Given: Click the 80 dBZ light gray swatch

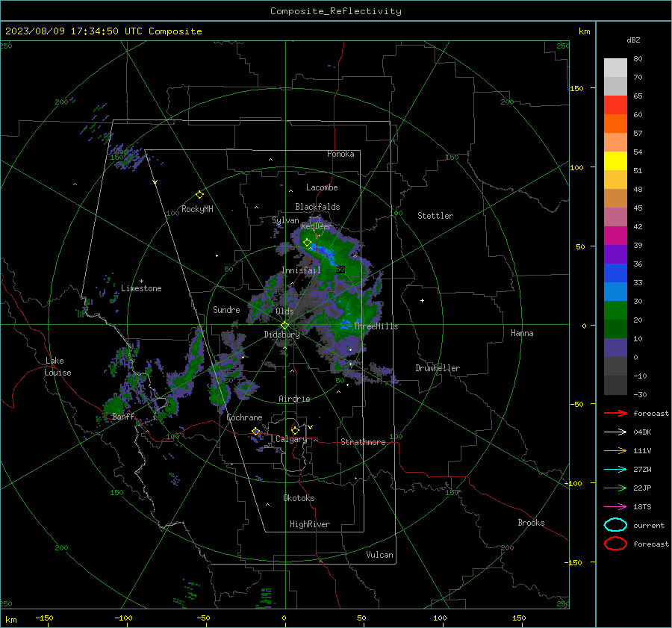Looking at the screenshot, I should coord(615,67).
